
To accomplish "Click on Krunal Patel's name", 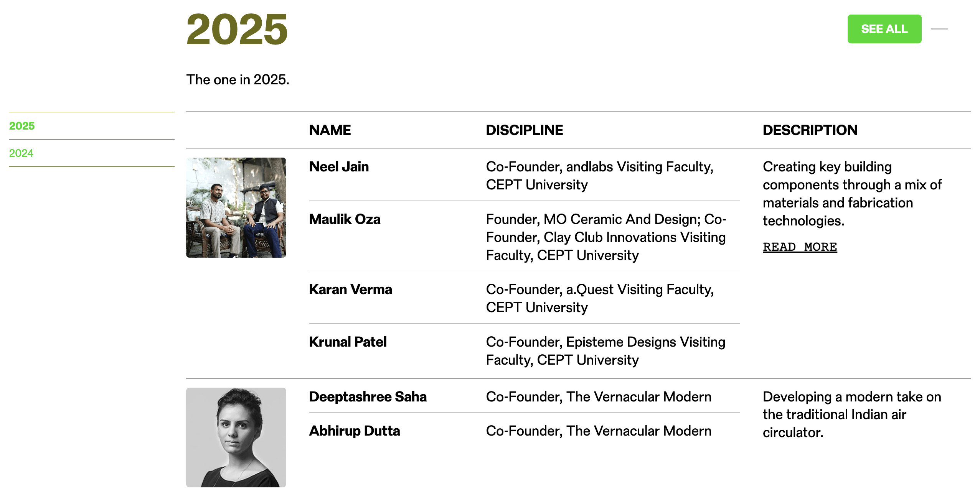I will (348, 342).
